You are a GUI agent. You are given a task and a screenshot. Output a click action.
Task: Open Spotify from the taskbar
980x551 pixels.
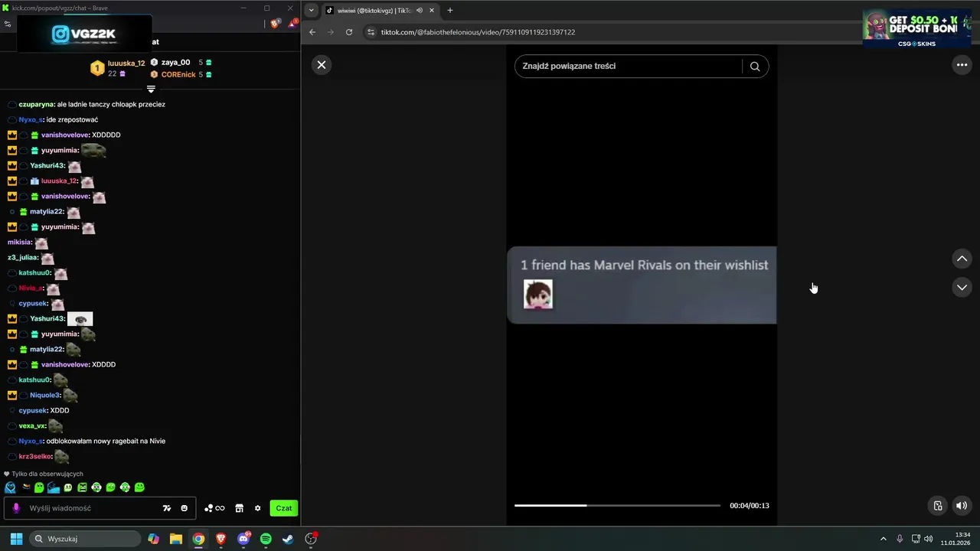[266, 539]
